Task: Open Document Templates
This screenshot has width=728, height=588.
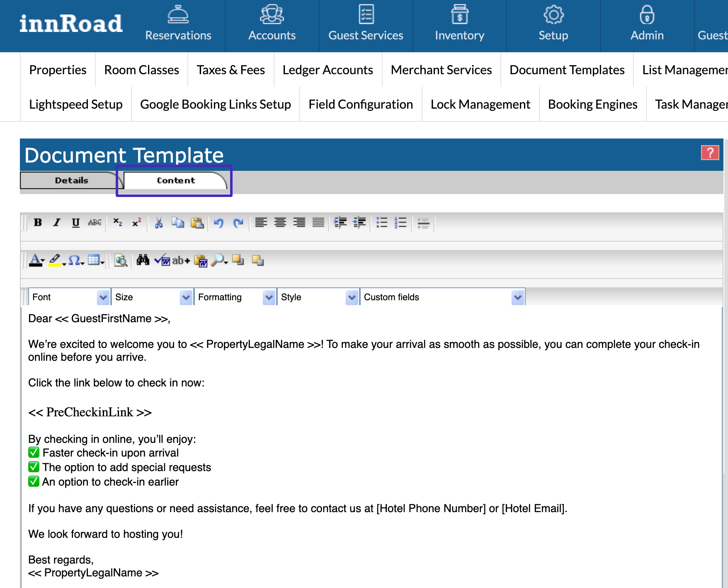Action: click(x=567, y=70)
